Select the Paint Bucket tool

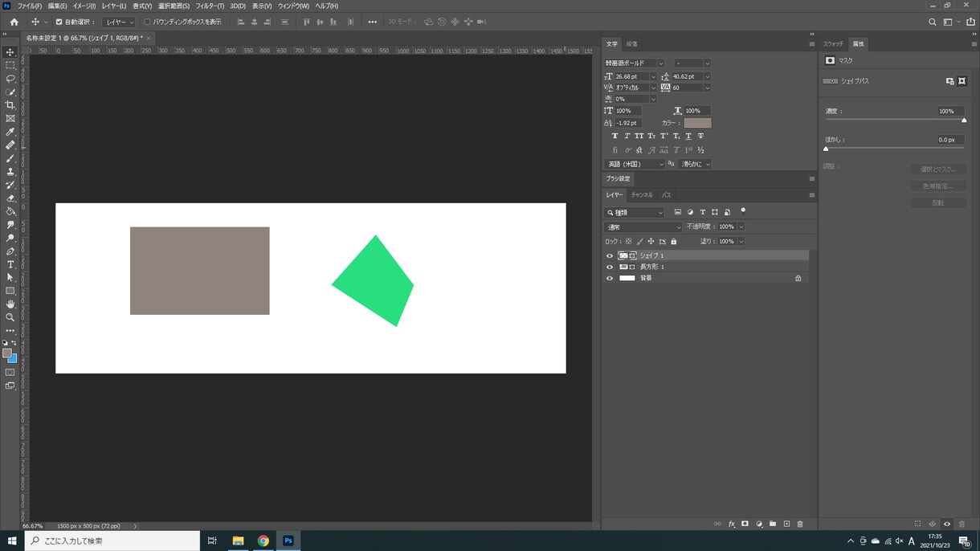point(10,211)
